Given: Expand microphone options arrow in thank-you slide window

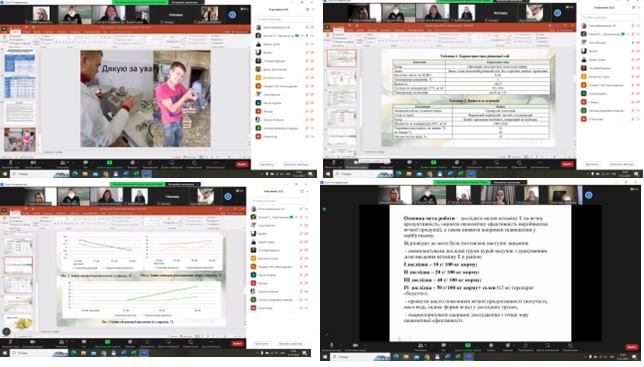Looking at the screenshot, I should pos(18,163).
